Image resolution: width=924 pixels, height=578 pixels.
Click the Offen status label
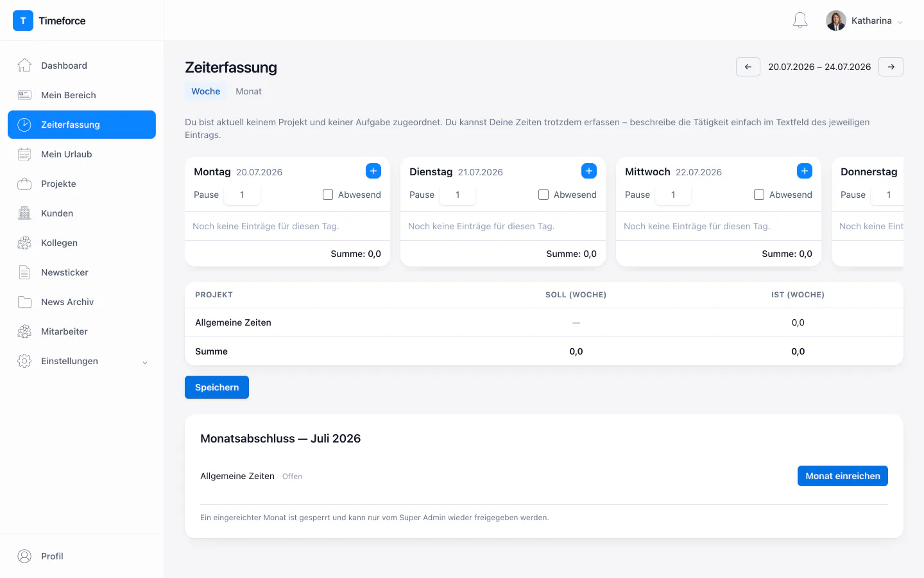click(292, 477)
